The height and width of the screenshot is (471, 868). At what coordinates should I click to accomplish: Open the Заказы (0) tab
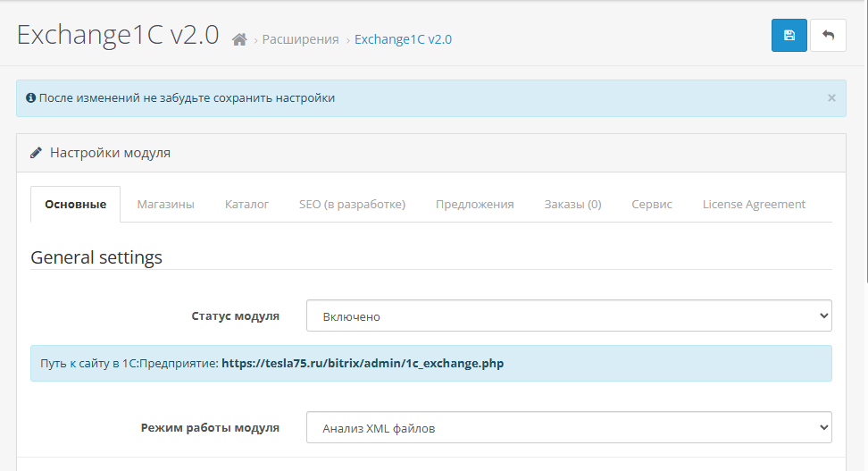pyautogui.click(x=572, y=205)
